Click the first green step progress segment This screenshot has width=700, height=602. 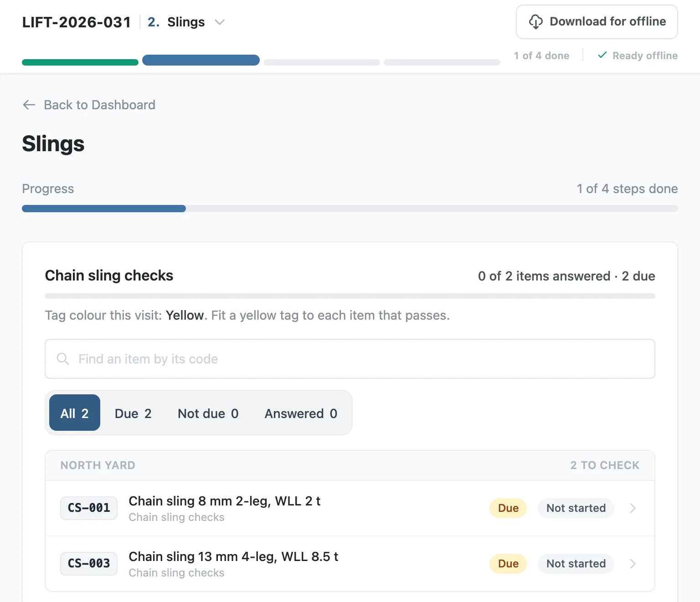click(80, 62)
